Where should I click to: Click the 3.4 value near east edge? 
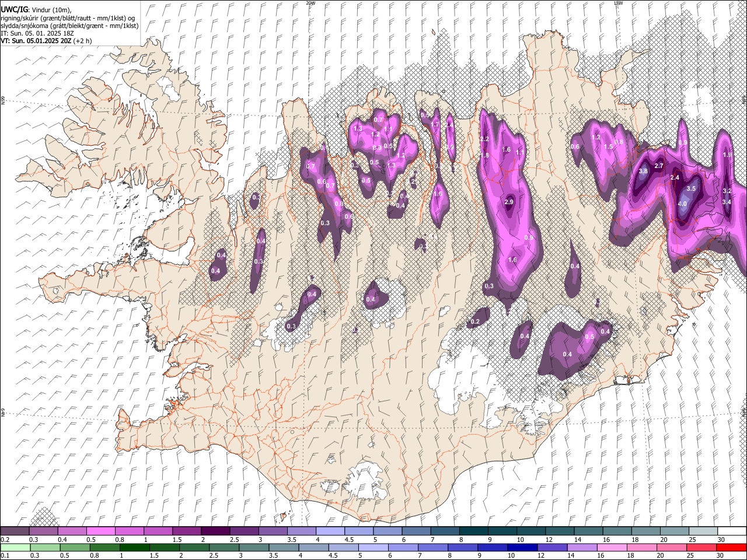pos(727,202)
